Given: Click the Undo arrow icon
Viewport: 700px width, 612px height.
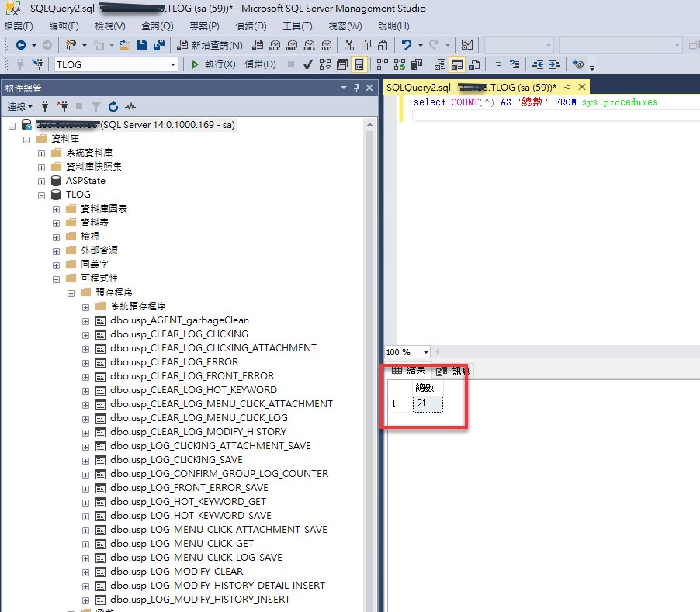Looking at the screenshot, I should 406,45.
